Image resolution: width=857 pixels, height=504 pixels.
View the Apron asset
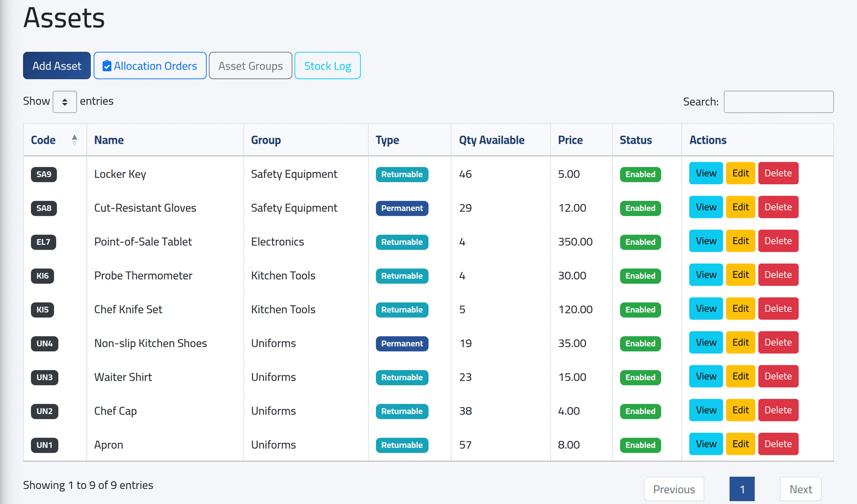click(706, 444)
